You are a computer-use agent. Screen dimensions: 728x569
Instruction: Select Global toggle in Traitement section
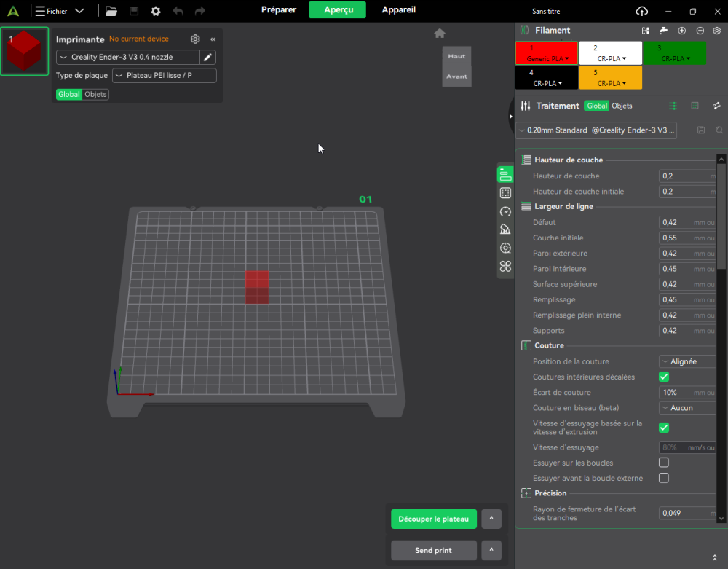tap(597, 106)
